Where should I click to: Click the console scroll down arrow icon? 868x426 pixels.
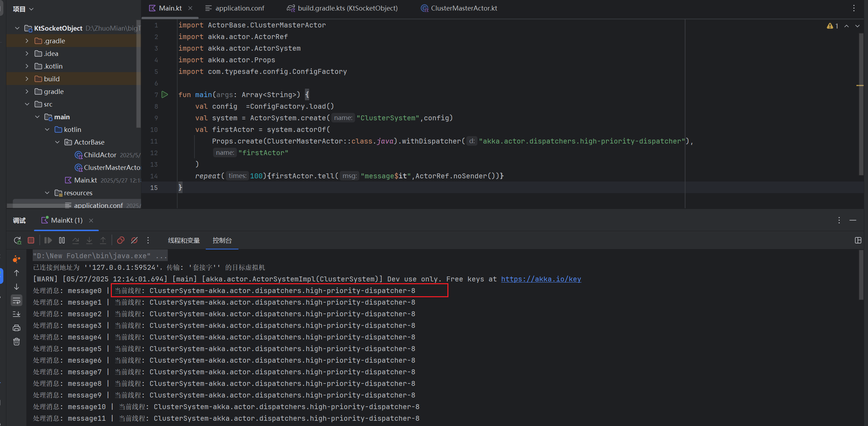coord(17,287)
